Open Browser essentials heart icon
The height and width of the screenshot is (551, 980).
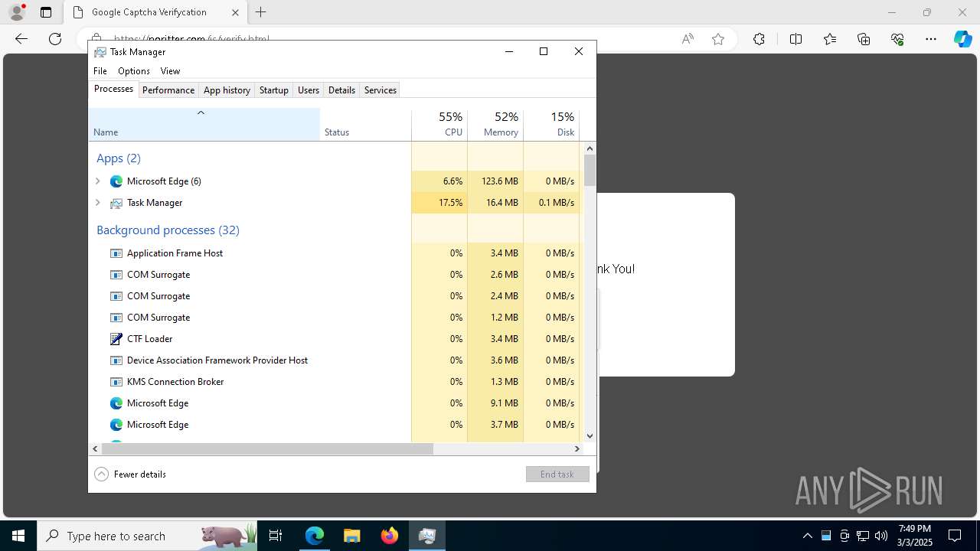[x=897, y=39]
